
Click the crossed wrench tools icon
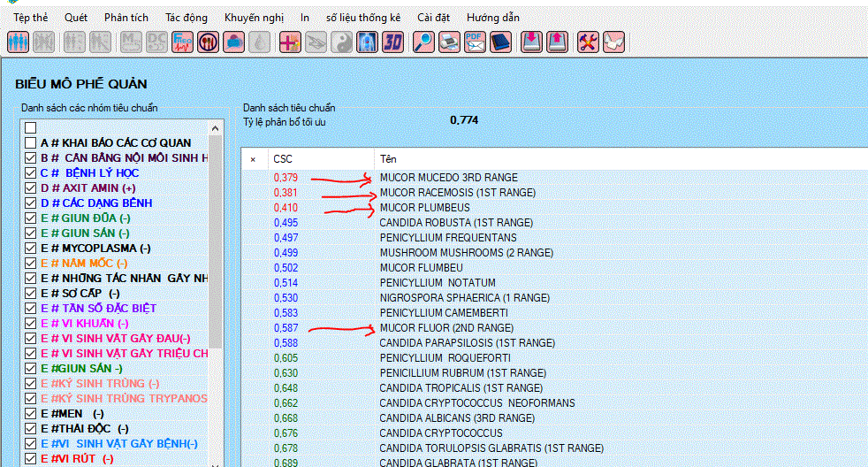[588, 42]
